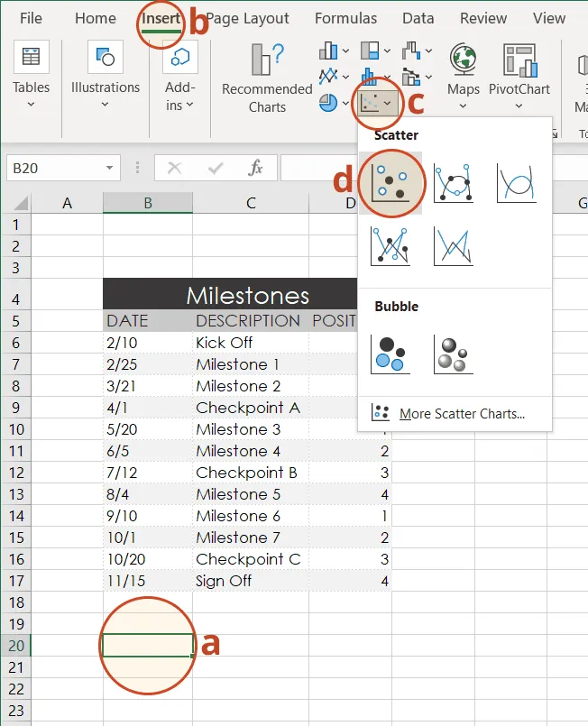Switch to the Page Layout tab
Screen dimensions: 588x726
click(x=248, y=18)
